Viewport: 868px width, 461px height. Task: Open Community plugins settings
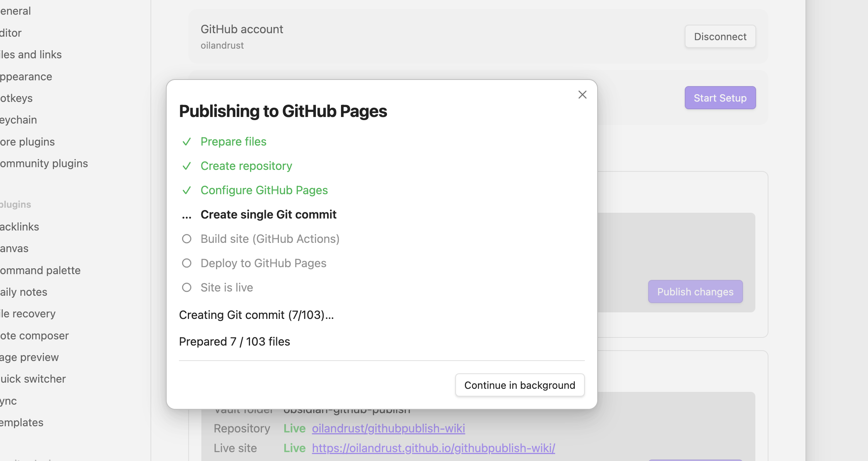[x=44, y=163]
